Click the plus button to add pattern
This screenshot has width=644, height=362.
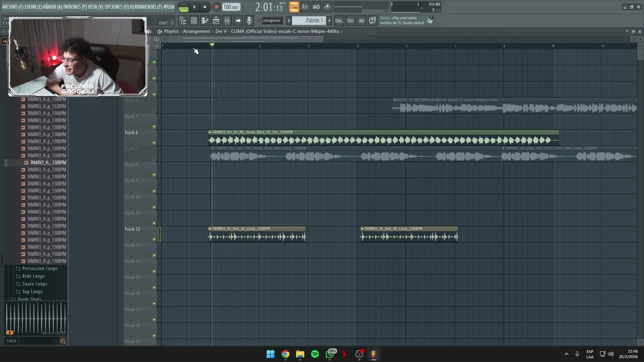point(329,21)
